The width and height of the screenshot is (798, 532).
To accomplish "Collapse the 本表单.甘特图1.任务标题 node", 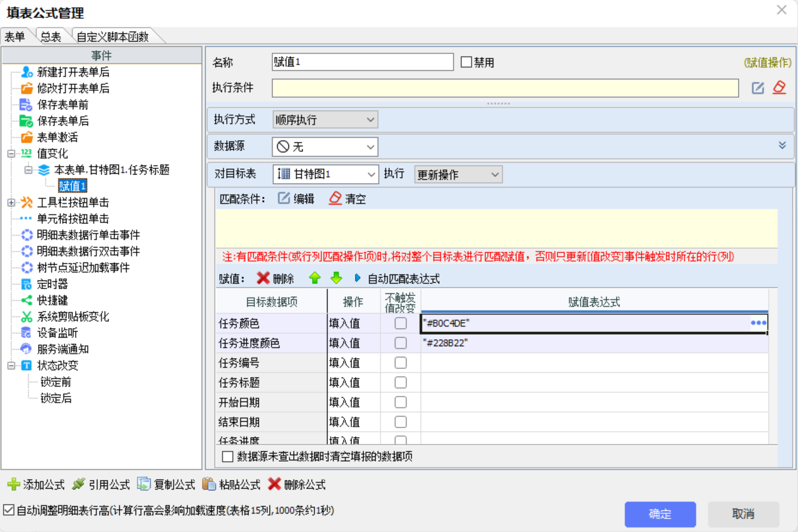I will coord(28,170).
